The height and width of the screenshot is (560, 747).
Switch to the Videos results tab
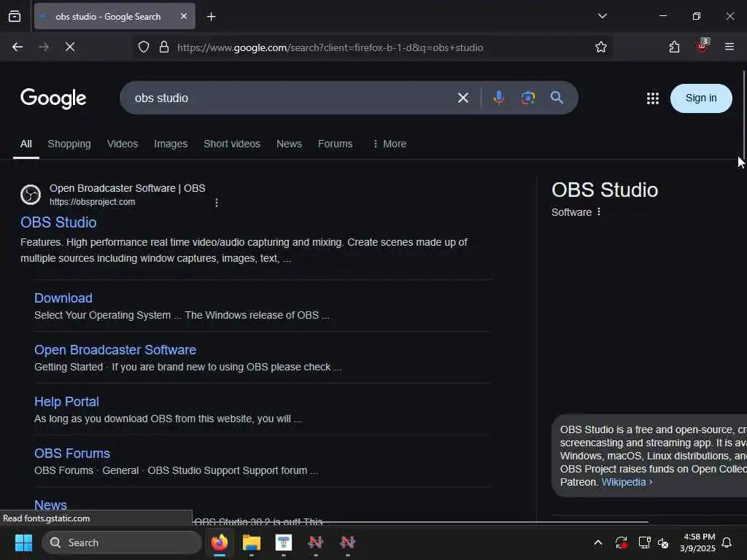click(123, 144)
